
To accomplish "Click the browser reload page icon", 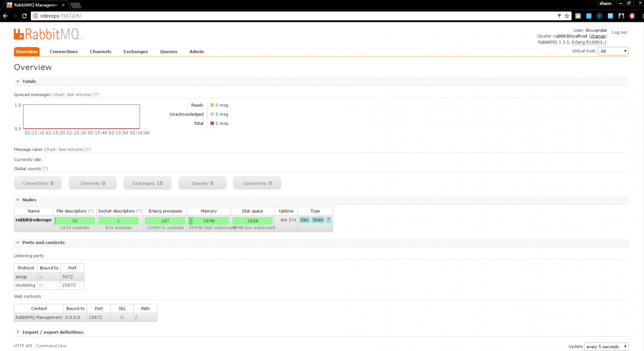I will (x=24, y=16).
